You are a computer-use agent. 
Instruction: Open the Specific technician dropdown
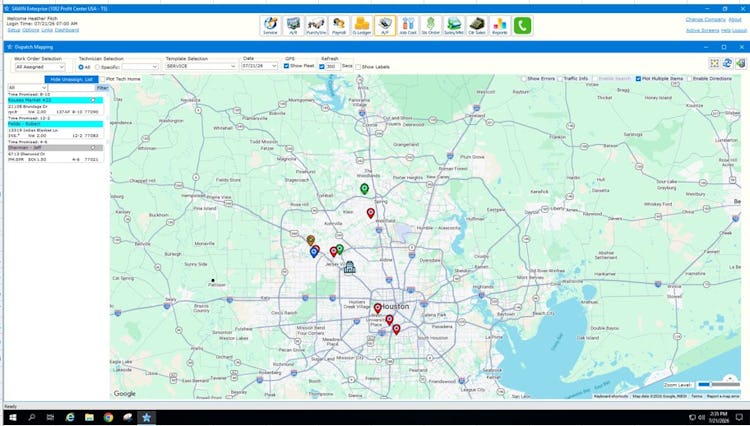[x=140, y=67]
